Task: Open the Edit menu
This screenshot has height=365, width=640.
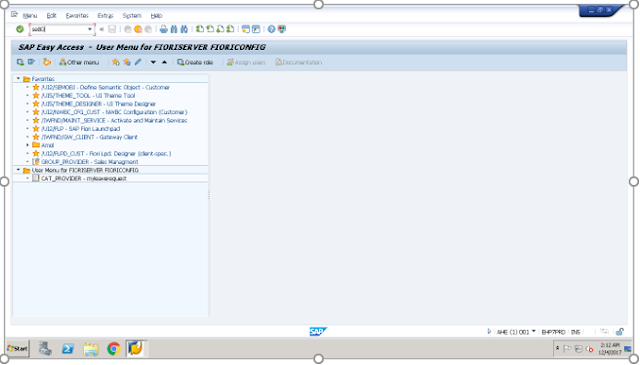Action: click(x=51, y=16)
